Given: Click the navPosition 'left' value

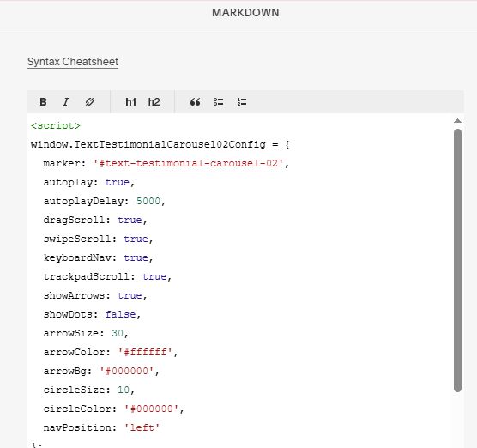Looking at the screenshot, I should click(x=142, y=427).
